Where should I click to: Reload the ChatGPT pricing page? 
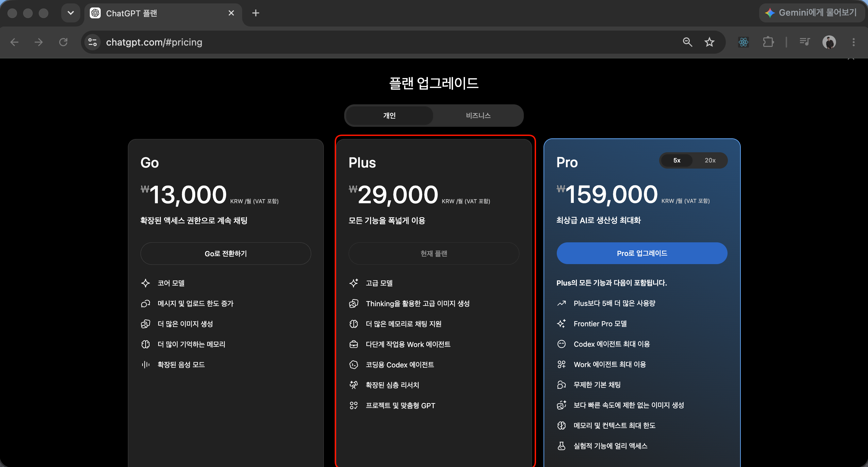[x=63, y=42]
